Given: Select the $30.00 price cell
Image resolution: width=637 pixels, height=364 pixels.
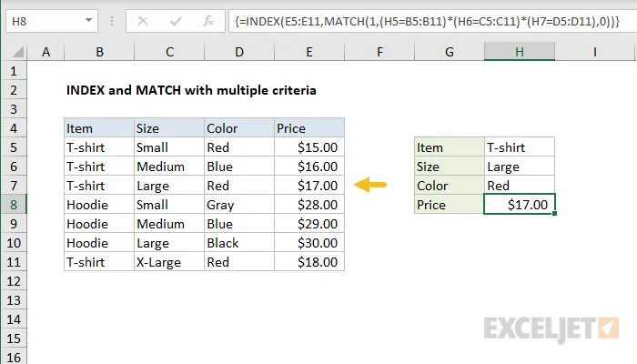Looking at the screenshot, I should (310, 243).
